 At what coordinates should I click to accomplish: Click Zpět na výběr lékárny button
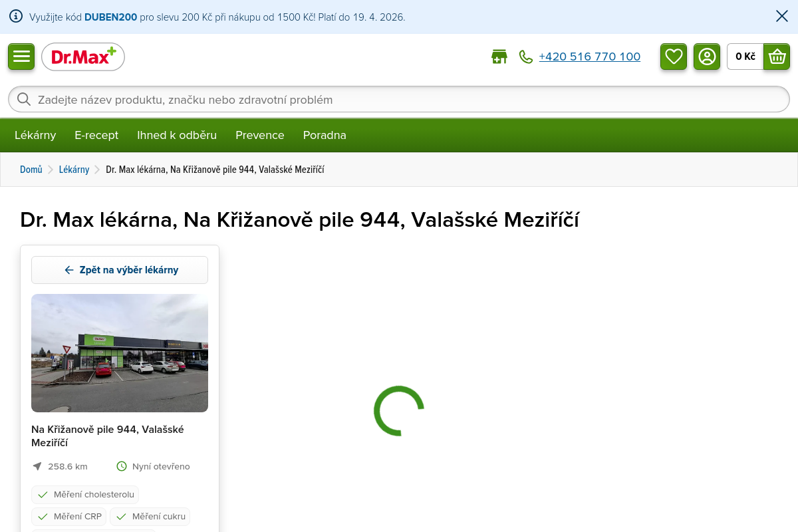click(120, 270)
